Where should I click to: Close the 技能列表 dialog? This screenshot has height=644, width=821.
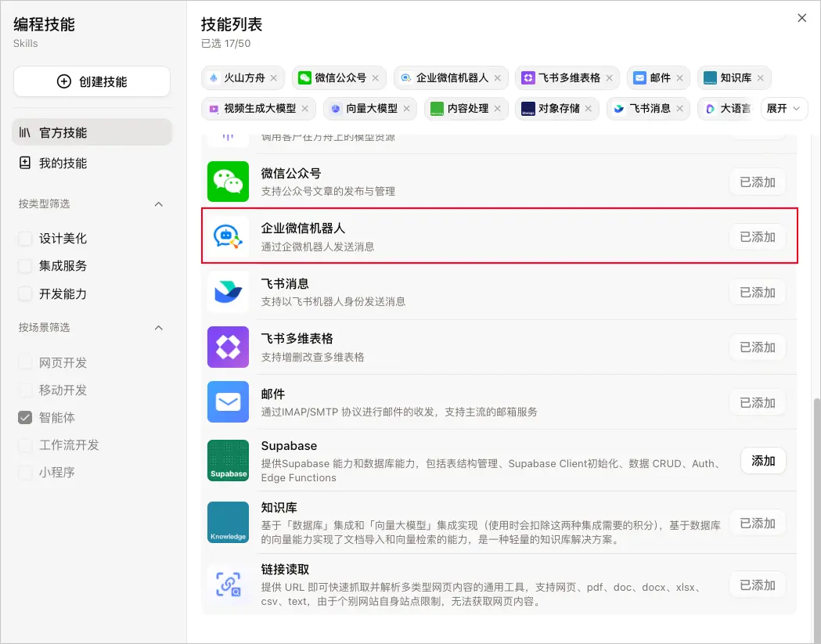pyautogui.click(x=801, y=18)
